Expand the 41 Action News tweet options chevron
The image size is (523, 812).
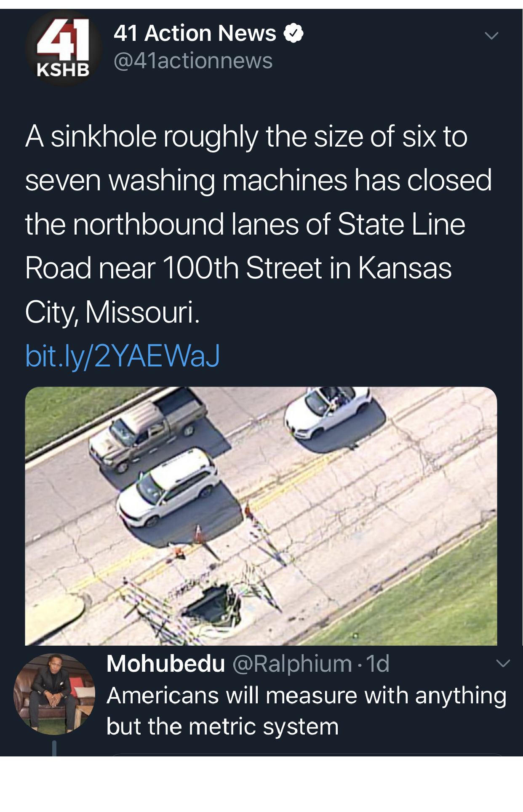pos(491,36)
